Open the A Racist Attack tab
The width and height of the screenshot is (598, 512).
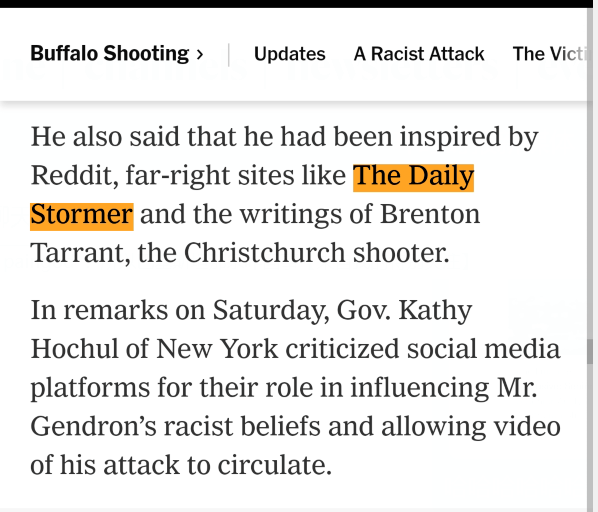[x=419, y=54]
